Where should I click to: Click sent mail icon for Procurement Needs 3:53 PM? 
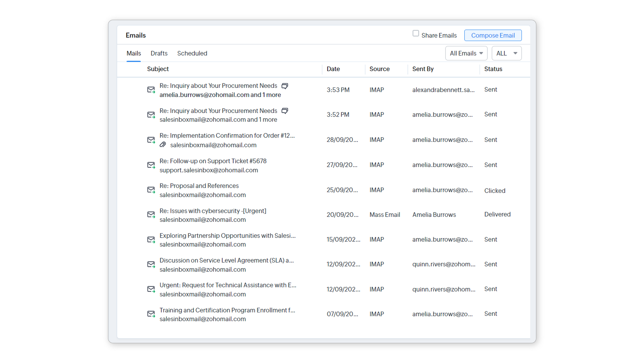pyautogui.click(x=151, y=90)
